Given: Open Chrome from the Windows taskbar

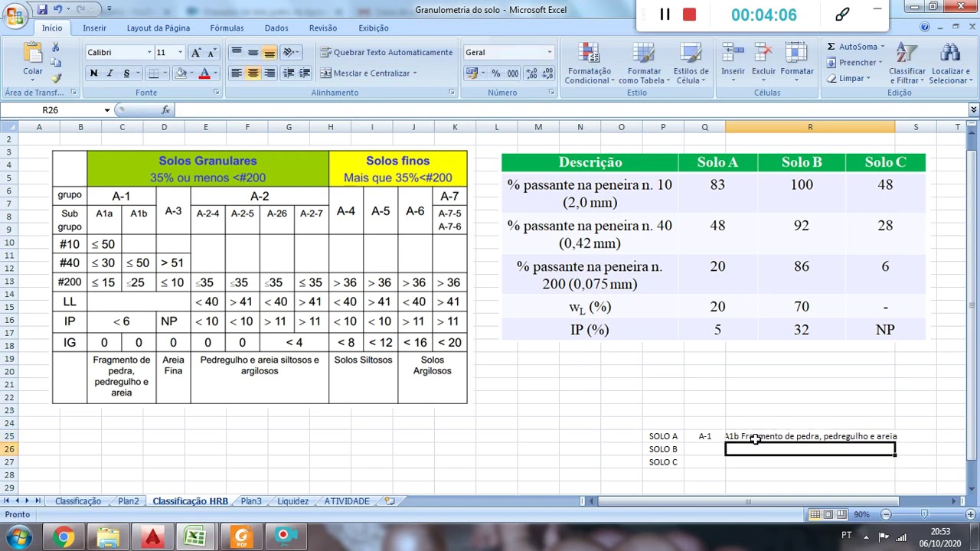Looking at the screenshot, I should 64,536.
